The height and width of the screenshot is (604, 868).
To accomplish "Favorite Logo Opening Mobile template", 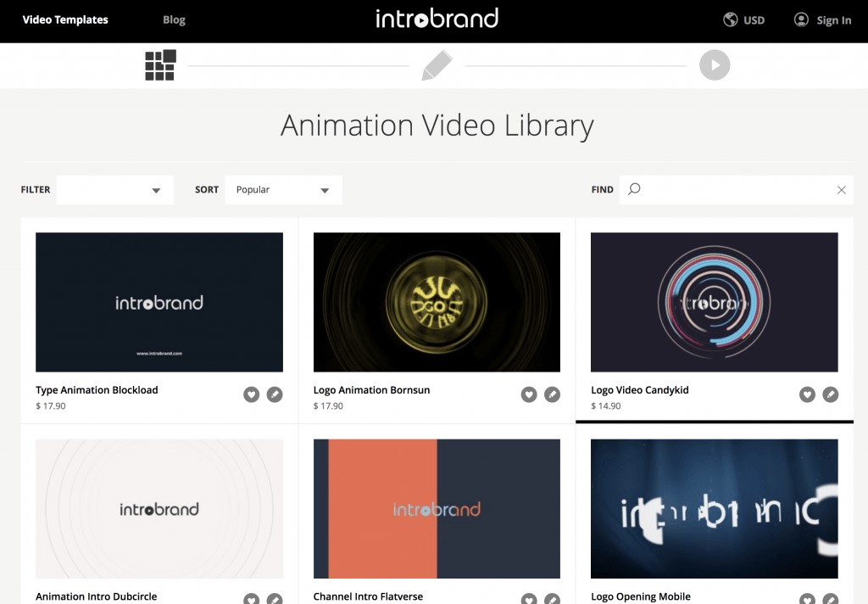I will click(807, 599).
